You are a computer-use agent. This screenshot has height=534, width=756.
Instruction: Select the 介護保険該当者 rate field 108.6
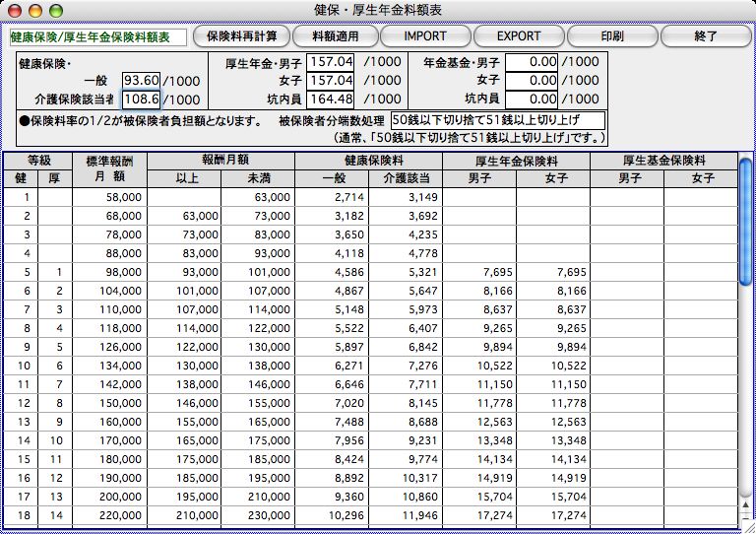[141, 99]
